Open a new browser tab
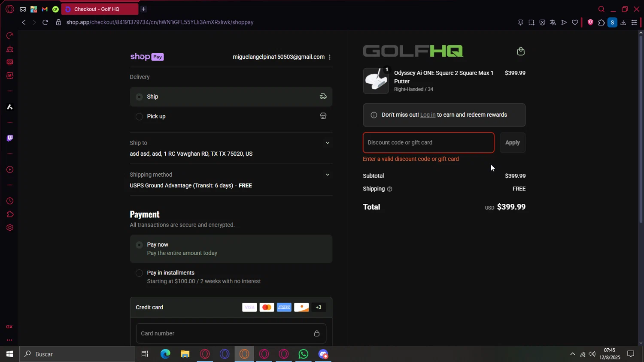This screenshot has height=362, width=644. pyautogui.click(x=143, y=9)
